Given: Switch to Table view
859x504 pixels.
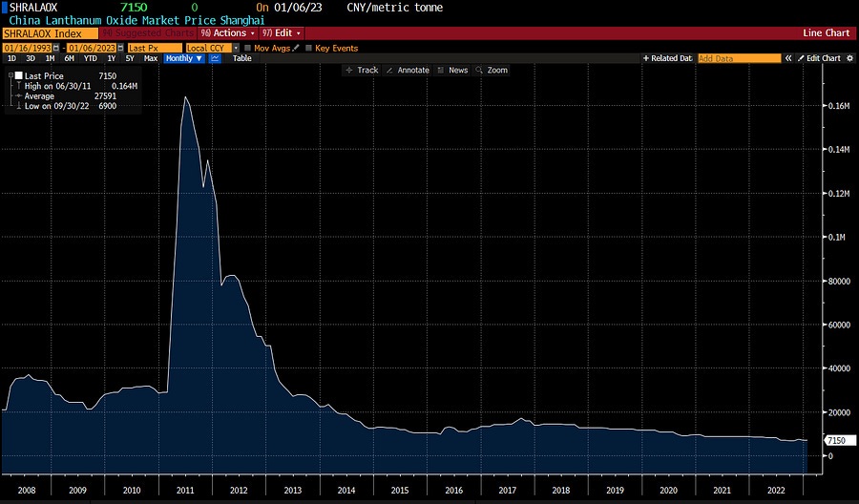Looking at the screenshot, I should pos(241,58).
